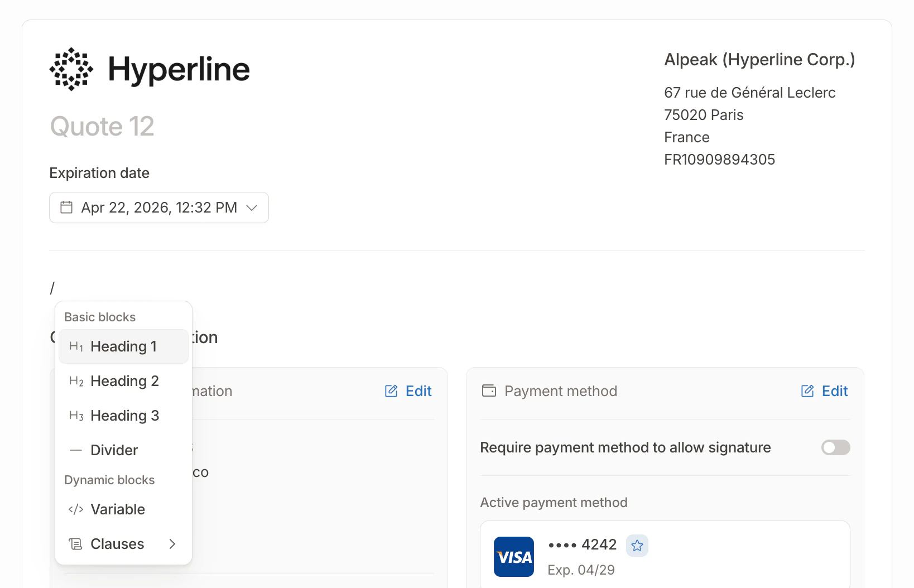914x588 pixels.
Task: Click the Hyperline logo icon
Action: pyautogui.click(x=71, y=69)
